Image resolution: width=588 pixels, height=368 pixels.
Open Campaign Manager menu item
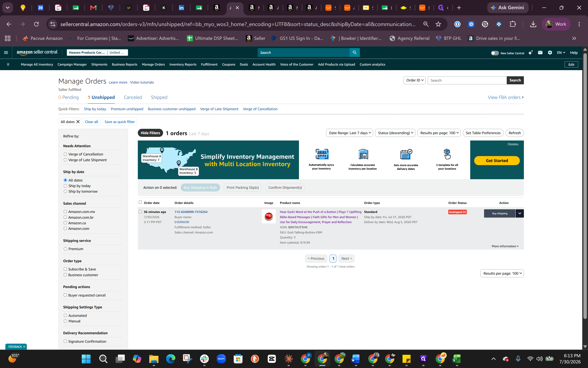[x=72, y=65]
